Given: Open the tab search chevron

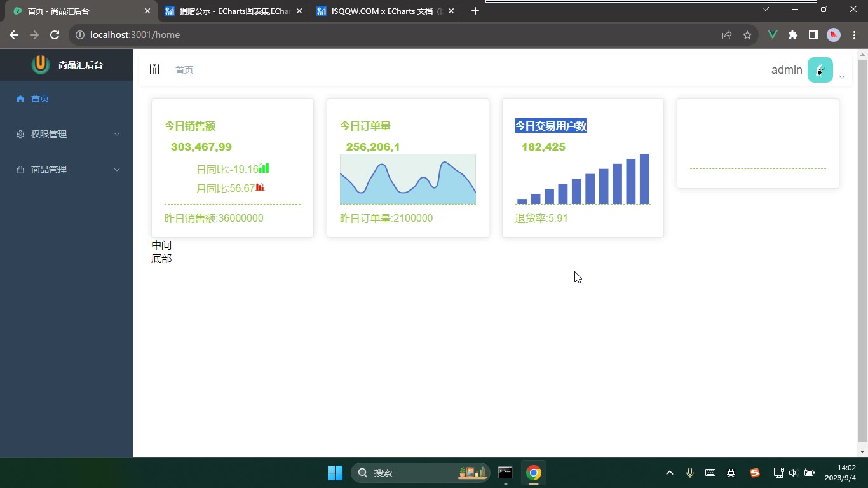Looking at the screenshot, I should click(x=766, y=9).
